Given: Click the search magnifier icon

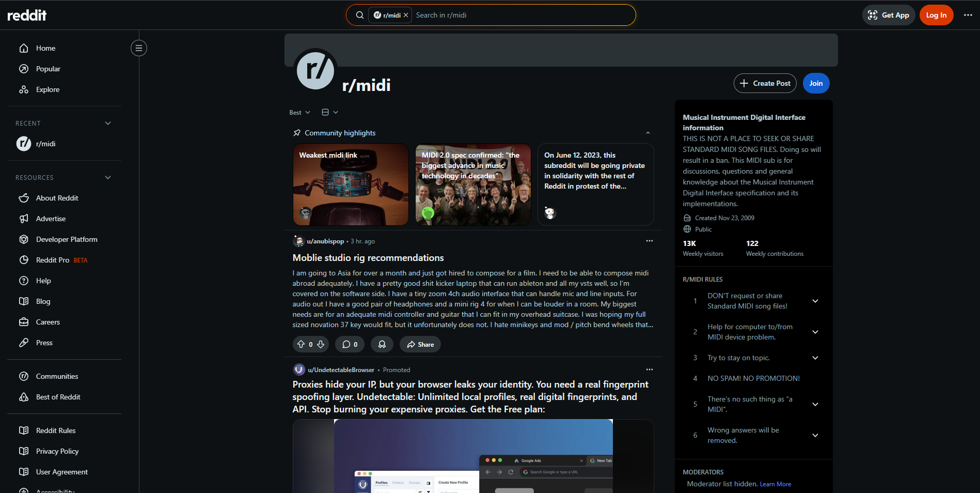Looking at the screenshot, I should pyautogui.click(x=360, y=15).
